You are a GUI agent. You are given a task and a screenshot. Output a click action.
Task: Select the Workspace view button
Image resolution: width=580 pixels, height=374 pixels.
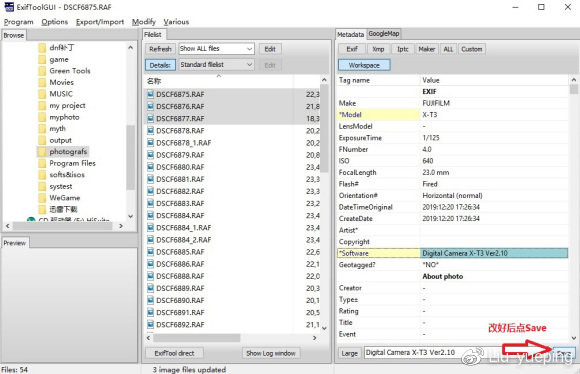(x=364, y=65)
